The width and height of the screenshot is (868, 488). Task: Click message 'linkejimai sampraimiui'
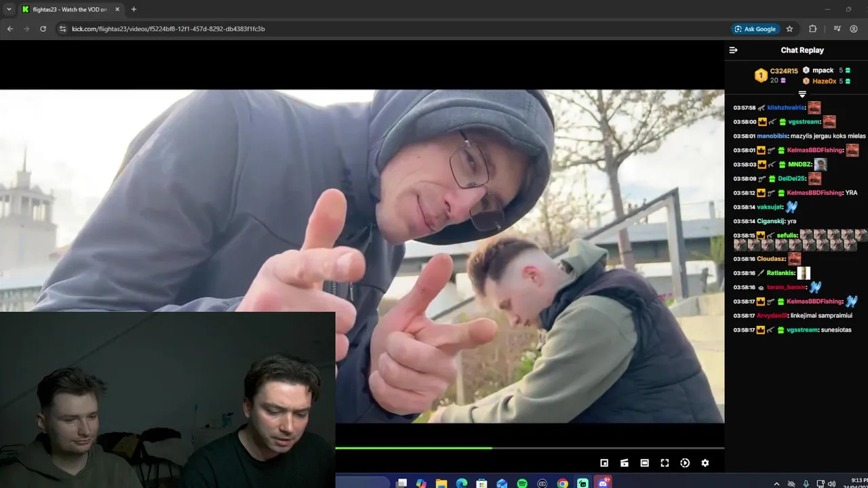click(822, 316)
